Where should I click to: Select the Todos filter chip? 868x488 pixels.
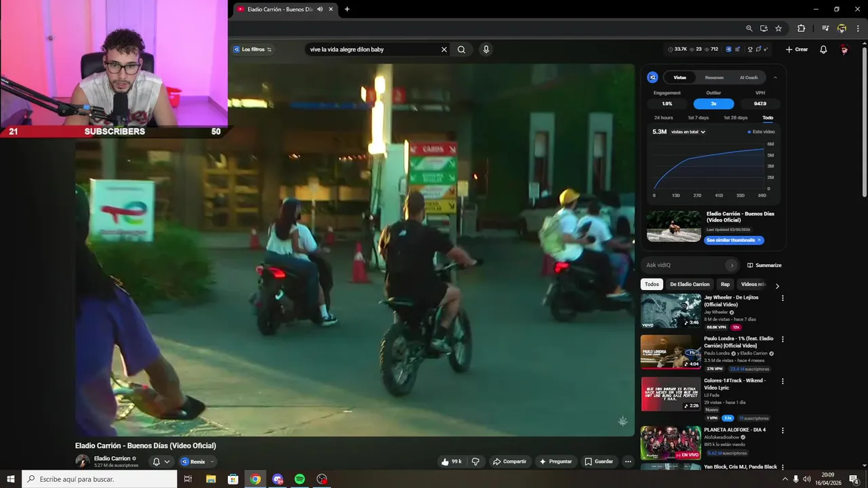point(652,285)
